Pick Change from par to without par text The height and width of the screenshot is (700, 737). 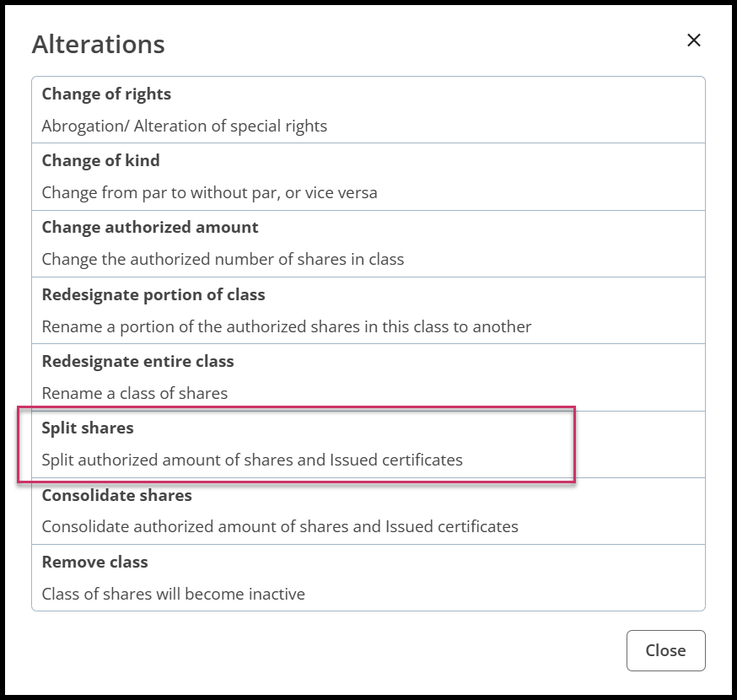[x=209, y=193]
